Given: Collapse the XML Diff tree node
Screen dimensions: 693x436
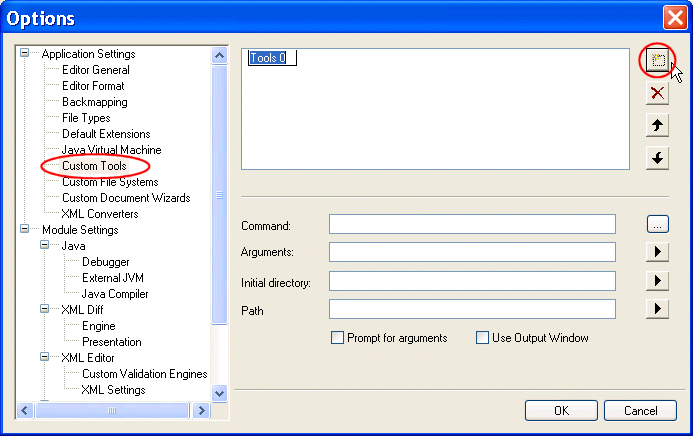Looking at the screenshot, I should tap(45, 310).
